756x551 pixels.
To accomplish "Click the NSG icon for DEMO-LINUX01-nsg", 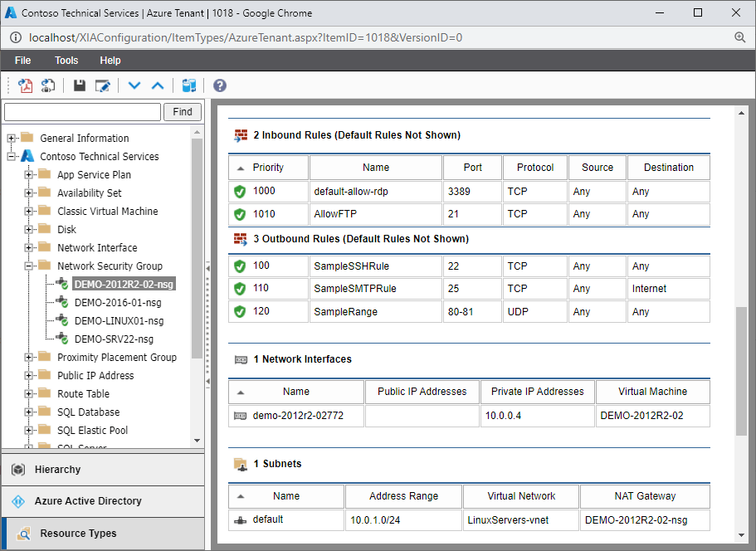I will point(61,320).
